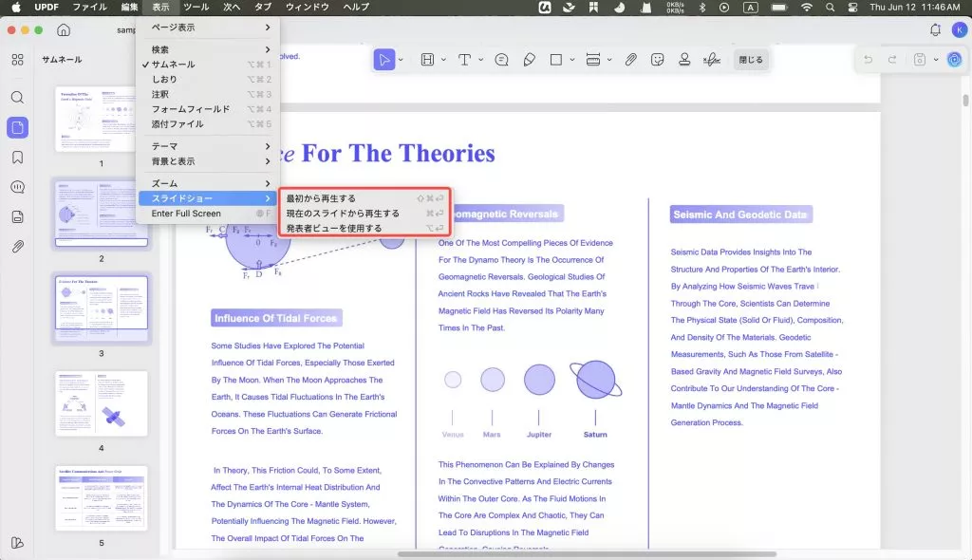Expand the テーマ submenu
This screenshot has width=972, height=560.
pos(208,146)
